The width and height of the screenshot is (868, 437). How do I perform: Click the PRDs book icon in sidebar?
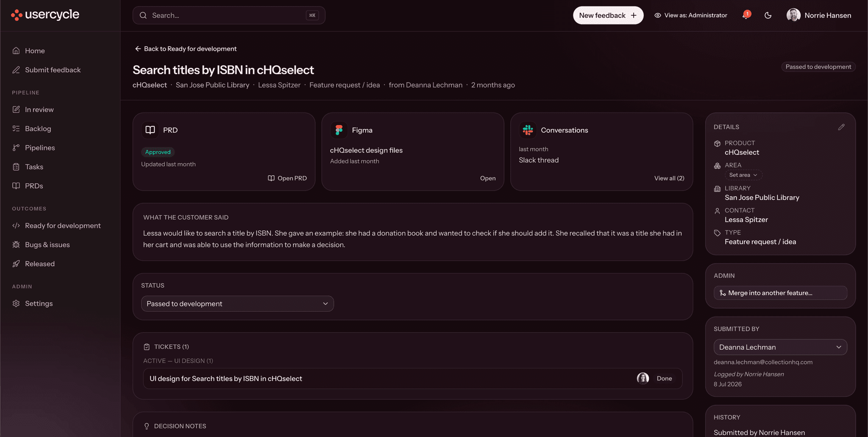[x=16, y=186]
